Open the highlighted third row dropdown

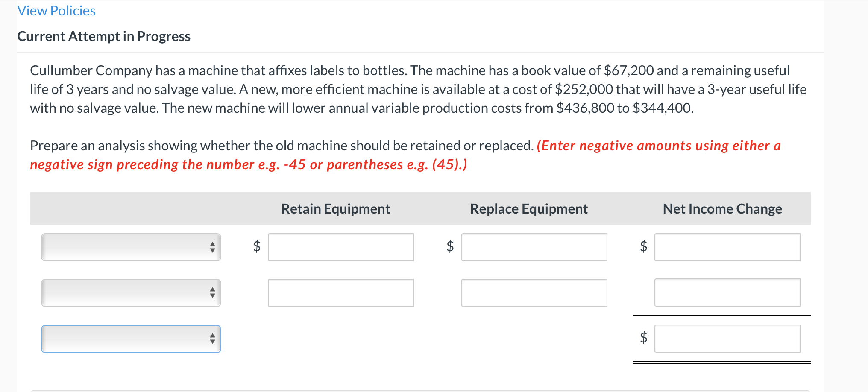(x=130, y=339)
